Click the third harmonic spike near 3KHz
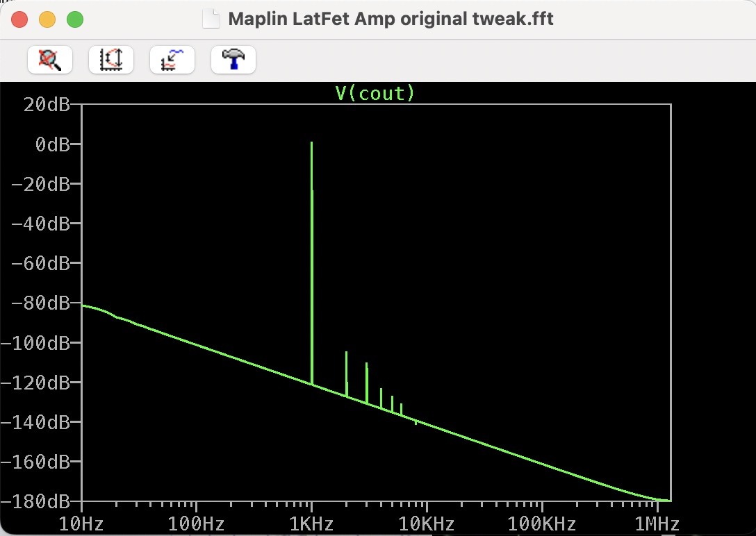The image size is (756, 536). point(367,383)
